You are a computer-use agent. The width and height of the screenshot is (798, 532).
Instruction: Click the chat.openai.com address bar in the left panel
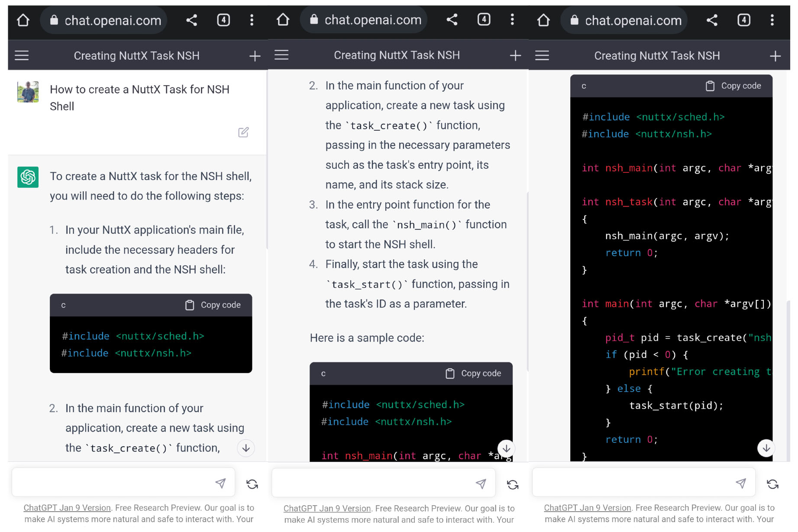104,20
